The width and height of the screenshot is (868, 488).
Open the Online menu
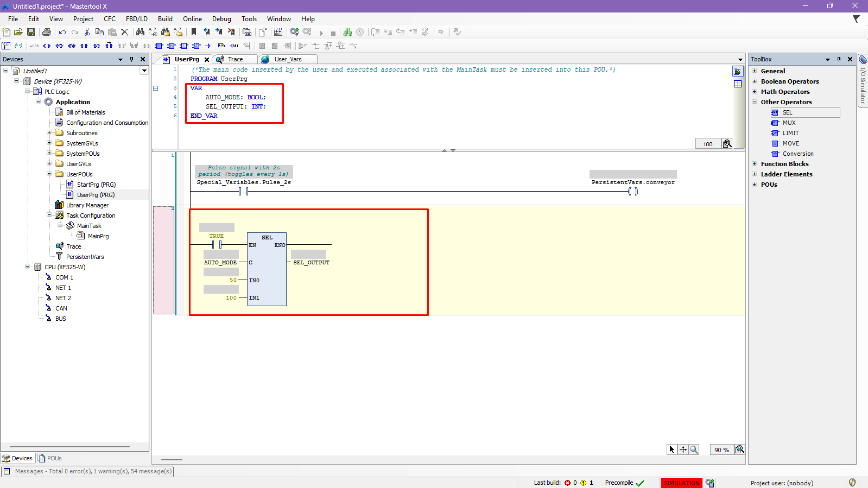pyautogui.click(x=192, y=19)
